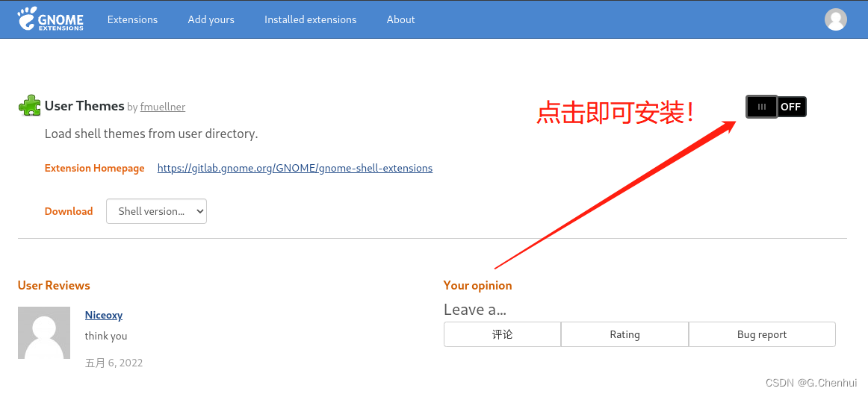
Task: Click the Rating button
Action: (x=624, y=334)
